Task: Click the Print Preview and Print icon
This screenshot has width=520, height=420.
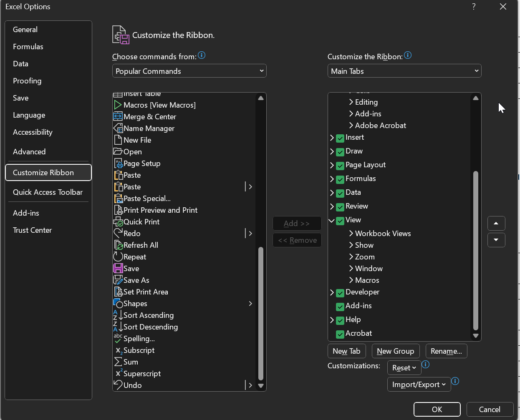Action: point(118,210)
